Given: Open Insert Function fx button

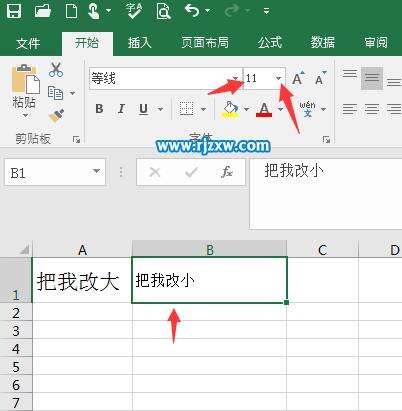Looking at the screenshot, I should pos(227,172).
